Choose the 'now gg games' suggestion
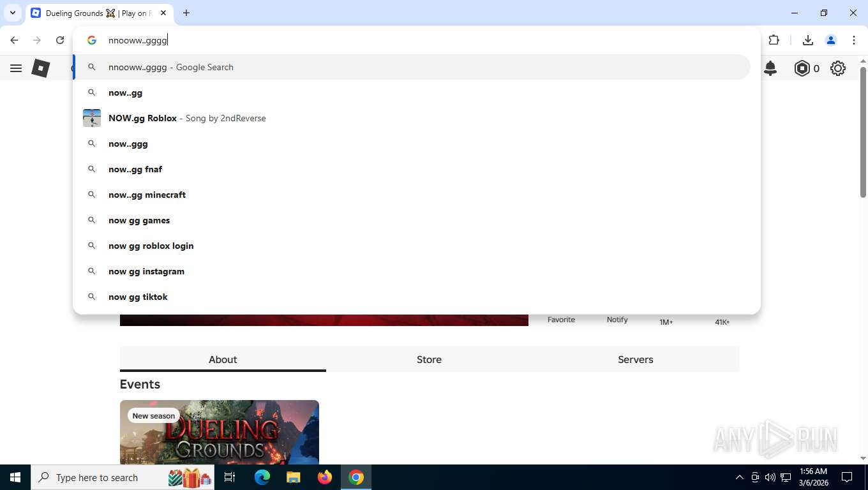The width and height of the screenshot is (868, 490). point(412,220)
